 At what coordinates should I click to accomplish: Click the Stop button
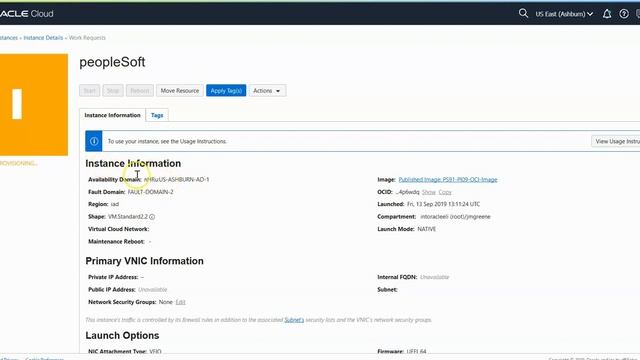113,91
